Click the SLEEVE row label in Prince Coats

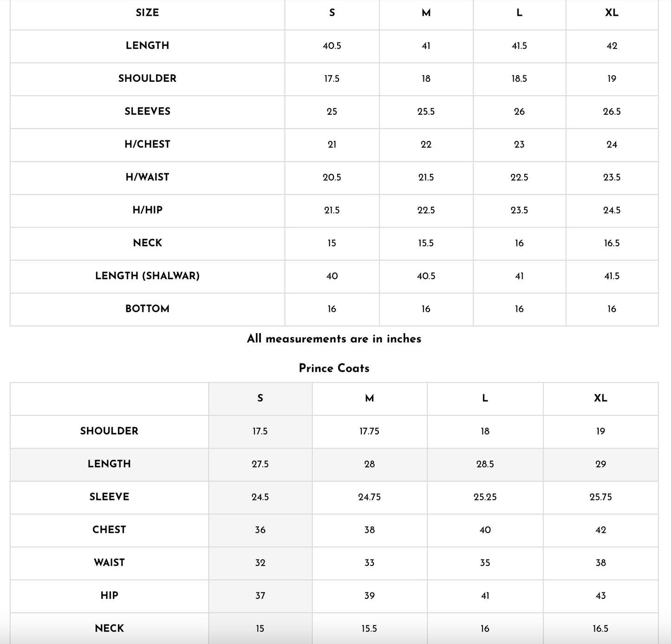[109, 497]
